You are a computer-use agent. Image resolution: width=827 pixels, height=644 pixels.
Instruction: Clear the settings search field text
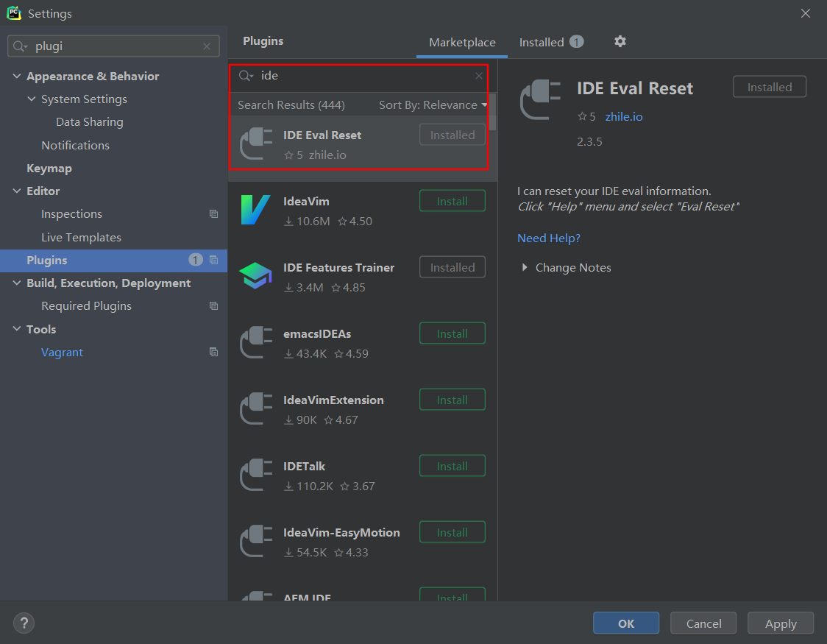tap(207, 46)
